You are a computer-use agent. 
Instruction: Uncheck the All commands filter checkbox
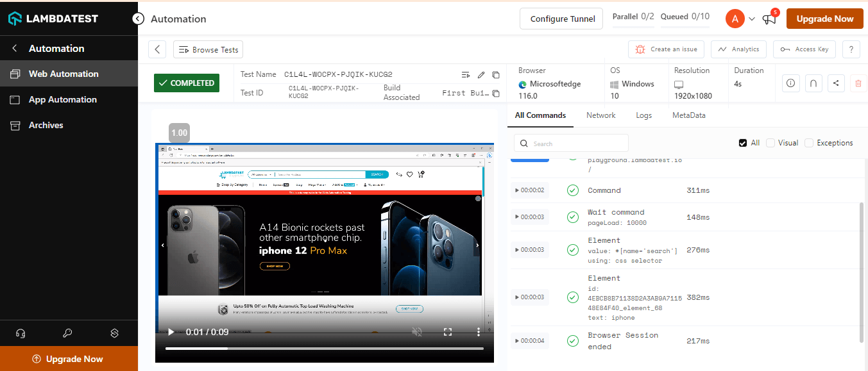coord(743,143)
